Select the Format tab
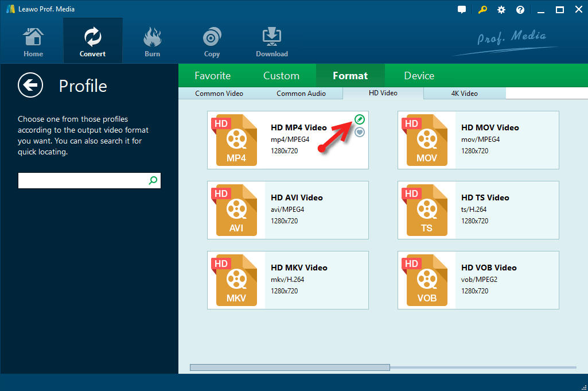 pos(351,76)
